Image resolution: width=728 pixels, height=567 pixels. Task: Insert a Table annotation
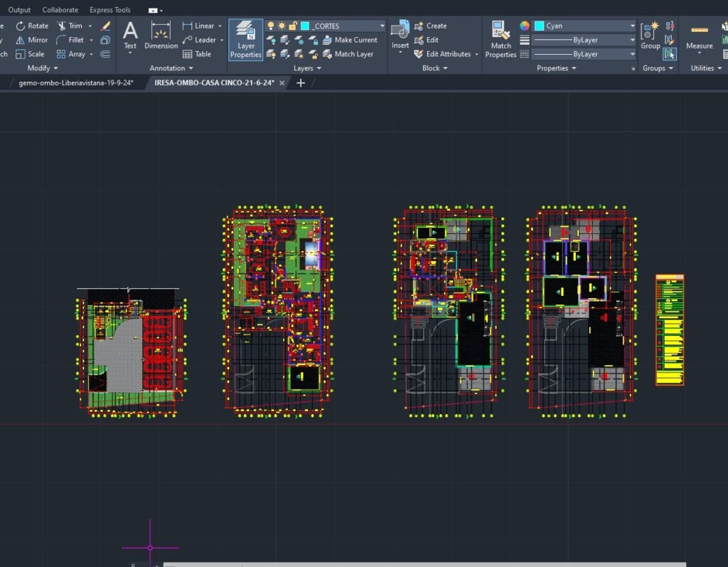[197, 54]
